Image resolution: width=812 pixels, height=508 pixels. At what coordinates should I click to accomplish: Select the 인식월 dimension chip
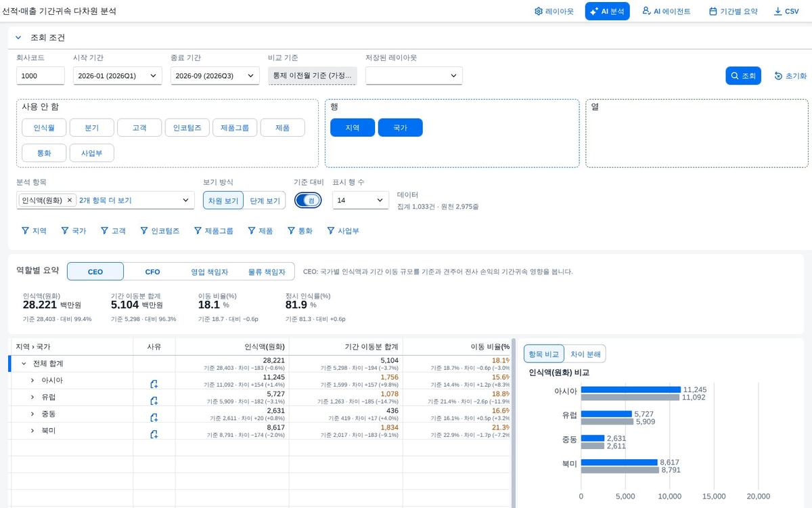pyautogui.click(x=44, y=127)
